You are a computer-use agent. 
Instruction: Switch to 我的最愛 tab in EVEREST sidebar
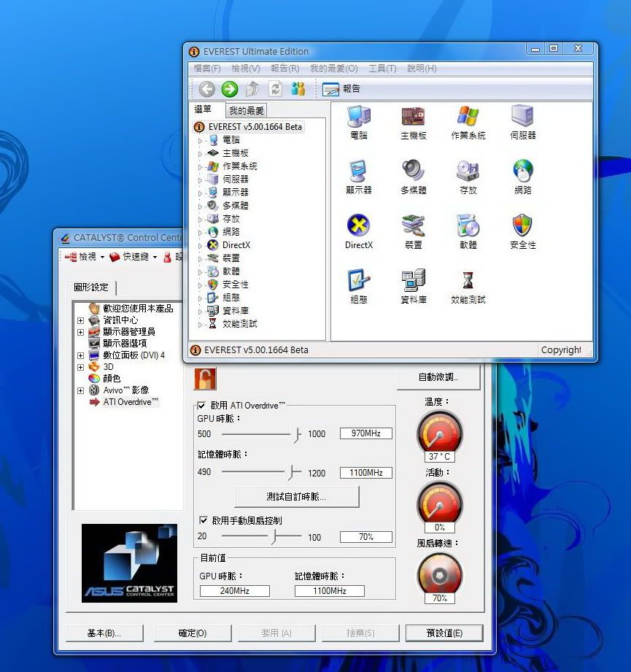[x=247, y=111]
